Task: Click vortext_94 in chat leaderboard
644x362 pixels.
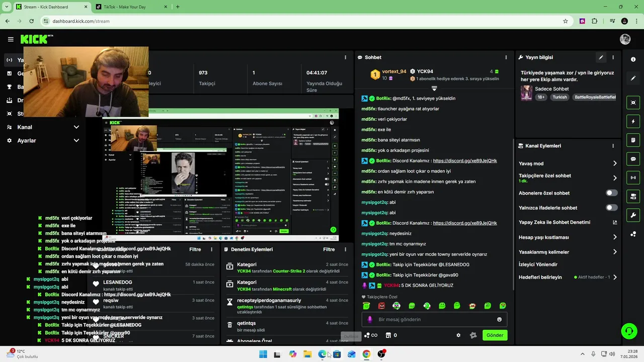Action: (x=394, y=71)
